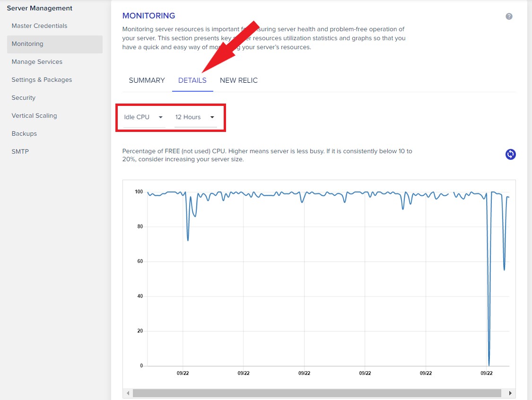Click the MONITORING page title
Image resolution: width=532 pixels, height=400 pixels.
click(x=148, y=16)
